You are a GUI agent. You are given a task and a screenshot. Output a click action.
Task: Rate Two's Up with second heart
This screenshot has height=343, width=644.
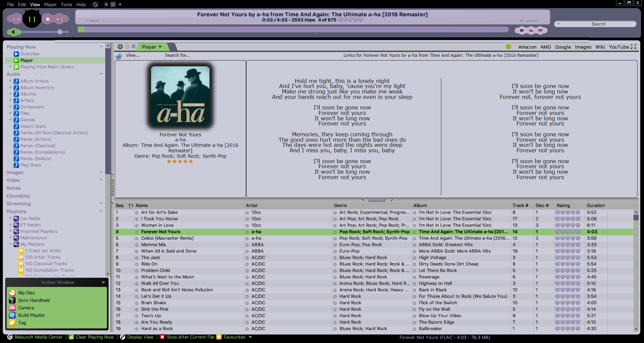(x=563, y=316)
